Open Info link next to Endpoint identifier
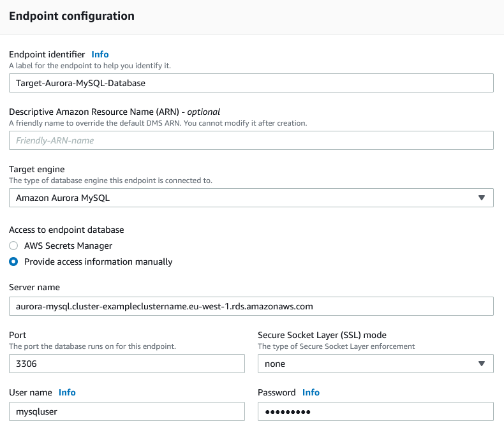 [100, 54]
